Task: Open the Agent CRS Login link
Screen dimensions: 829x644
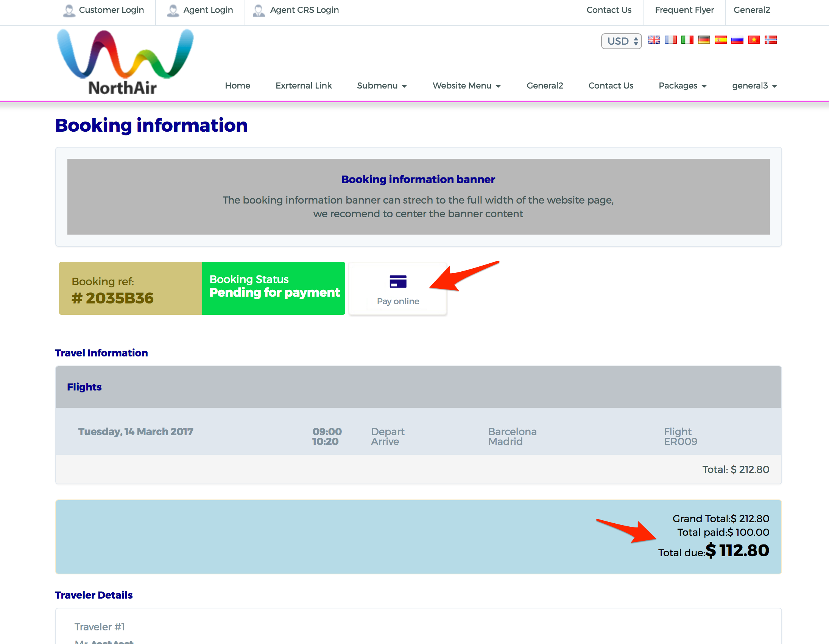Action: coord(296,10)
